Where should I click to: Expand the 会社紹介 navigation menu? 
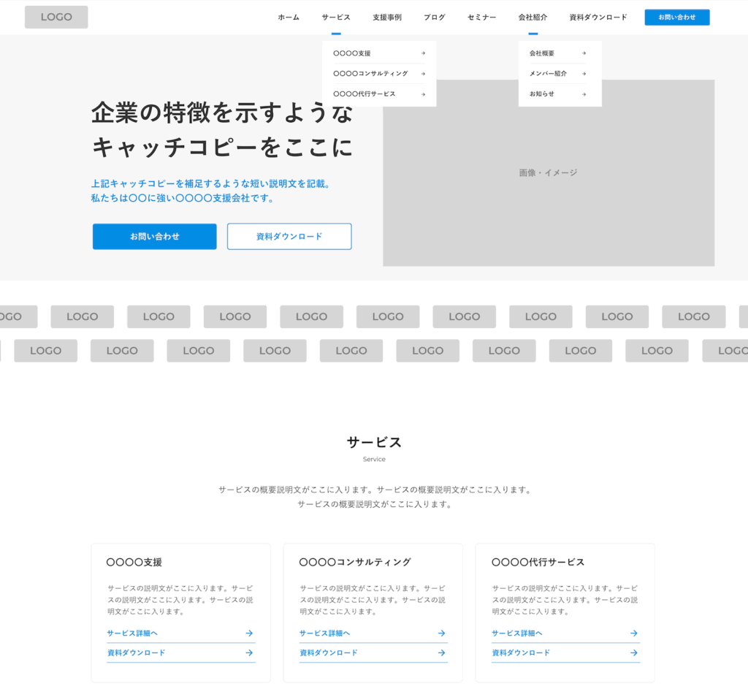click(533, 18)
